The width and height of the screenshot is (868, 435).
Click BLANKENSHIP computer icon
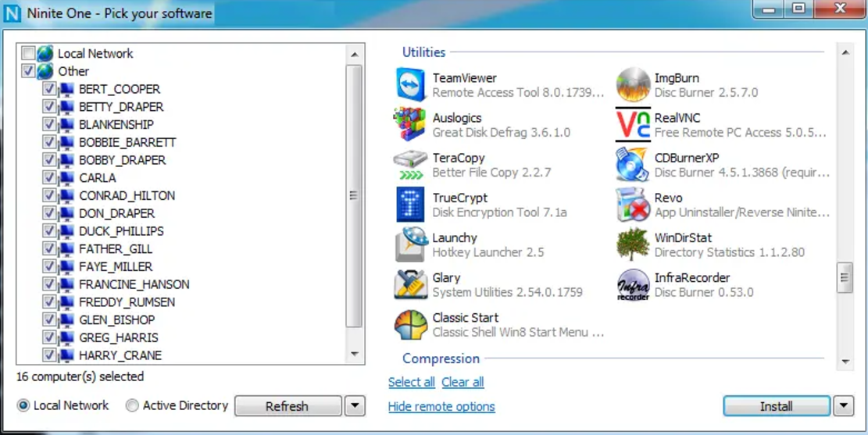(x=66, y=124)
